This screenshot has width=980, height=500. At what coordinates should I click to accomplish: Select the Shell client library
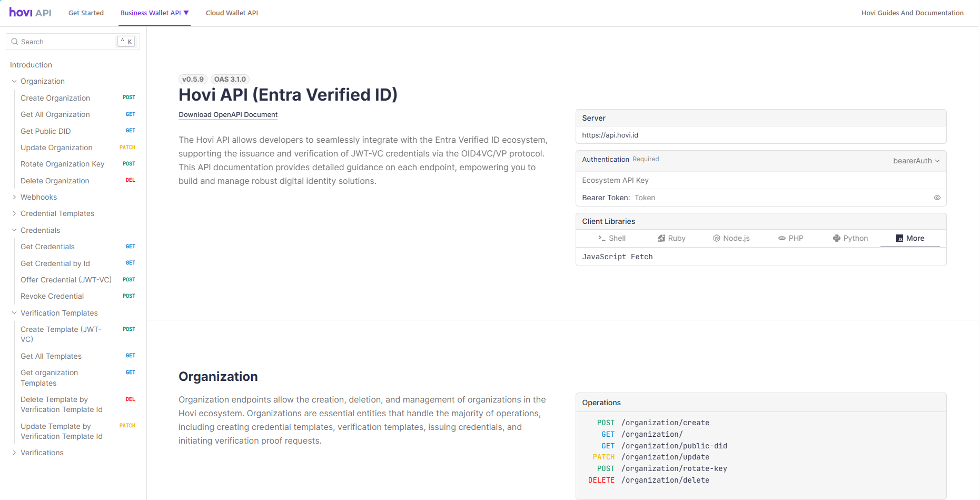pos(612,238)
